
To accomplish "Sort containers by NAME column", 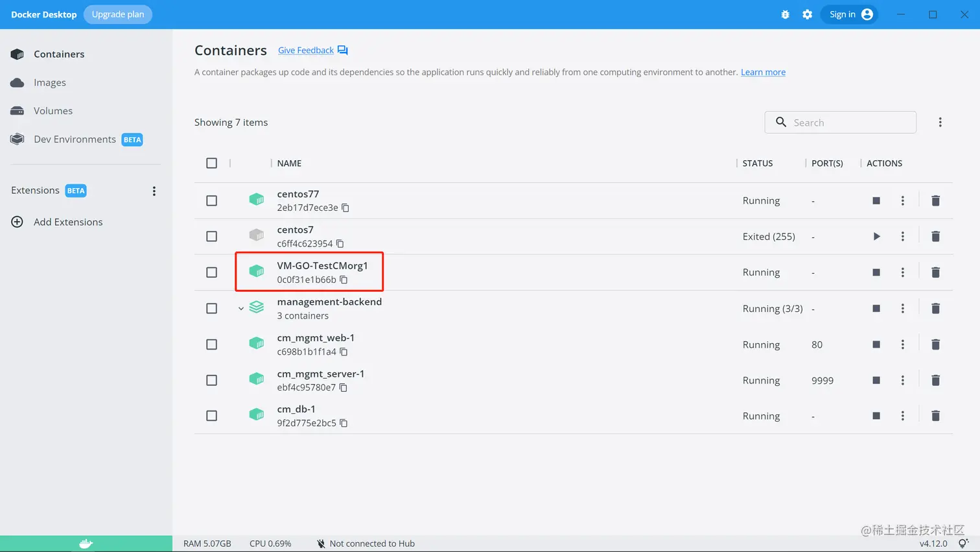I will pos(289,163).
